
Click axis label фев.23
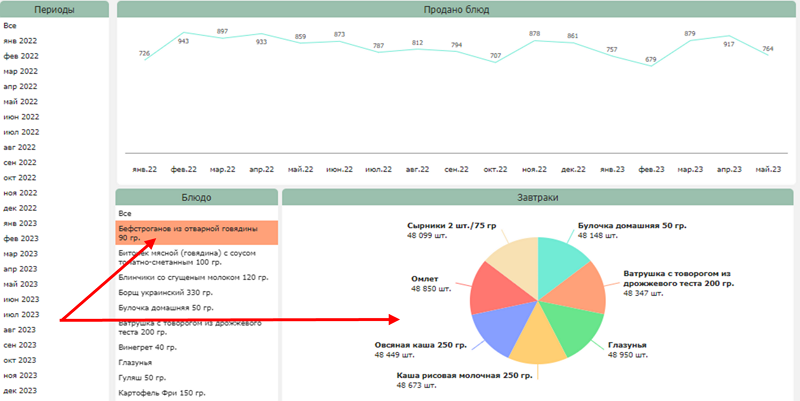pyautogui.click(x=651, y=169)
